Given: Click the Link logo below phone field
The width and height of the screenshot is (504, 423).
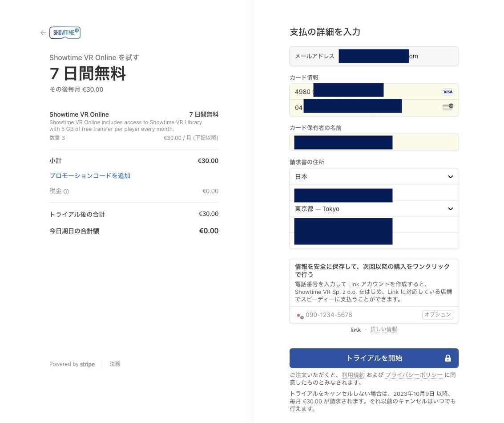Looking at the screenshot, I should pos(355,330).
